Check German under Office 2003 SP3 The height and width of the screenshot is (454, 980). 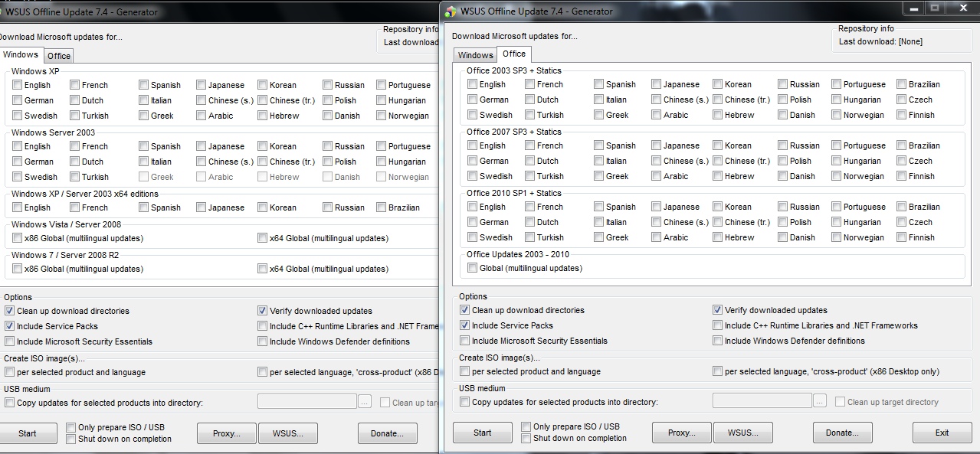click(473, 100)
